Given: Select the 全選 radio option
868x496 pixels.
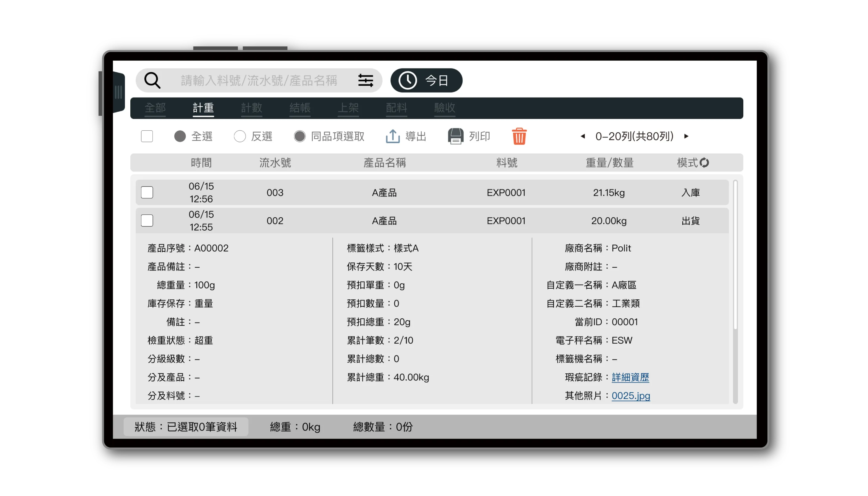Looking at the screenshot, I should tap(180, 137).
